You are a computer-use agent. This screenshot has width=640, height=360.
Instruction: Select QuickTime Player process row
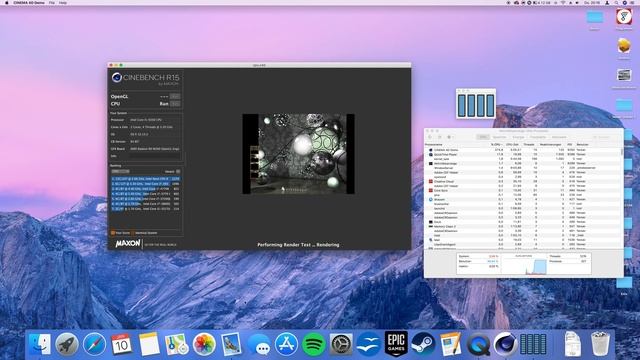tap(522, 154)
